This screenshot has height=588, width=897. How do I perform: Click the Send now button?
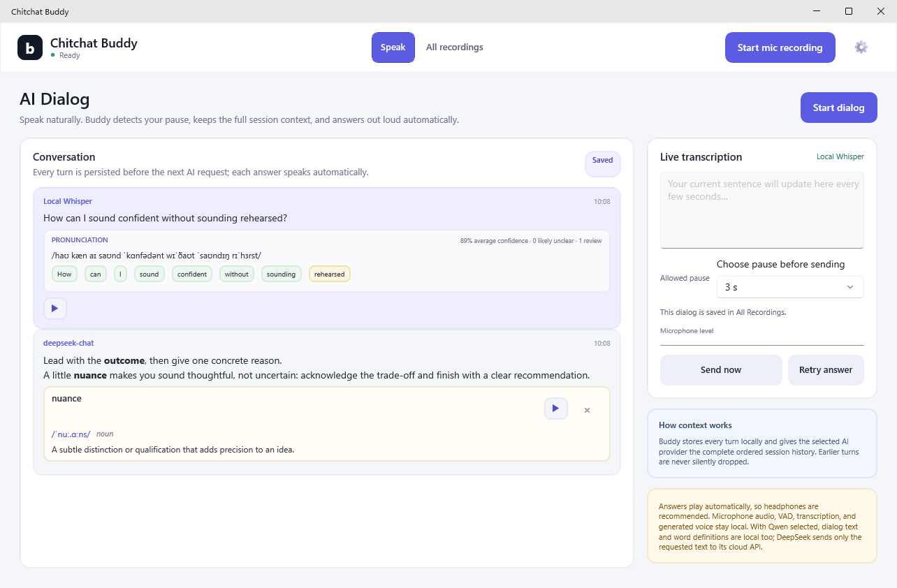pos(721,370)
